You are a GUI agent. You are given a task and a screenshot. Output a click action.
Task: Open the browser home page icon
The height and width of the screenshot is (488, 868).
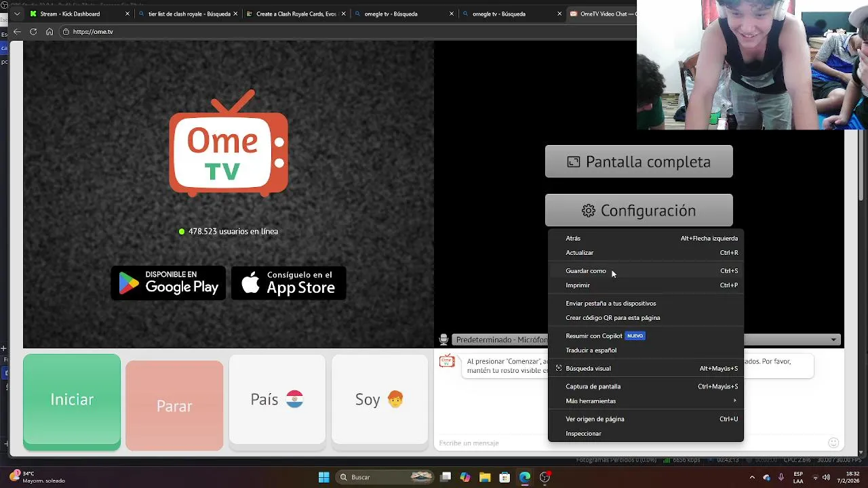[50, 32]
